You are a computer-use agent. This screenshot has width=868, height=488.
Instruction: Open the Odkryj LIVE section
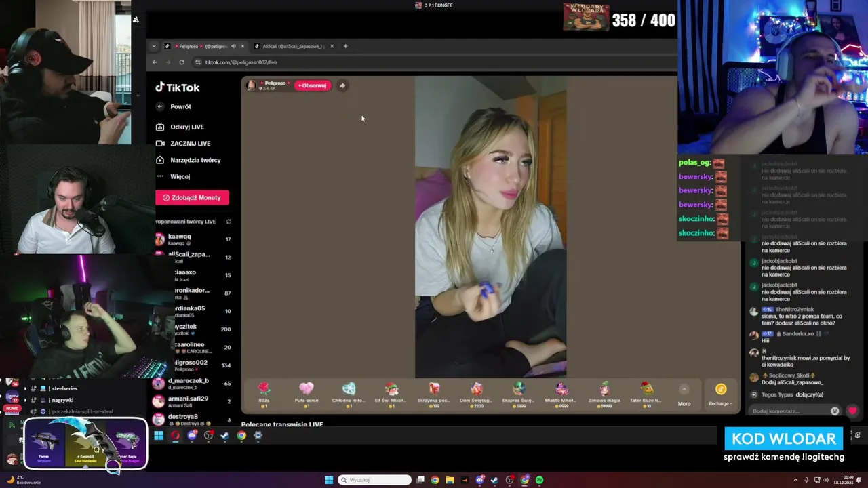click(180, 127)
